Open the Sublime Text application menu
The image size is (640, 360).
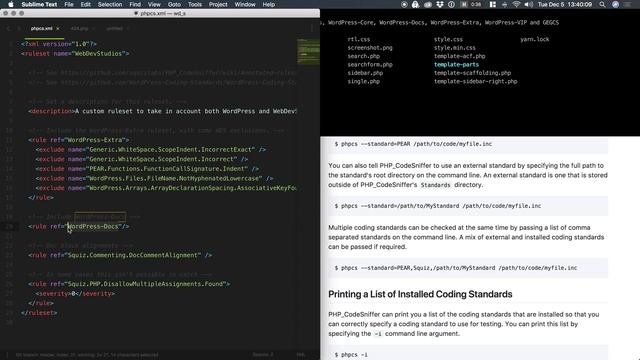[x=39, y=4]
